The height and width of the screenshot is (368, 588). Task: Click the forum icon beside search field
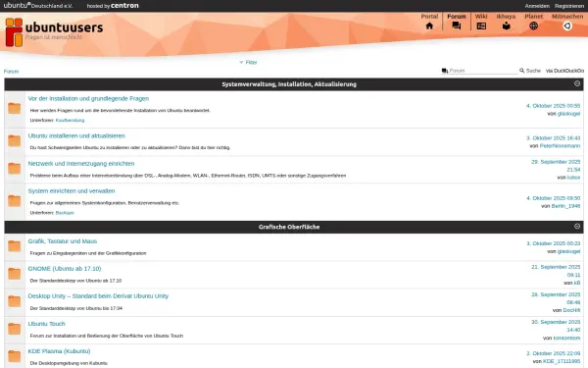click(x=445, y=71)
